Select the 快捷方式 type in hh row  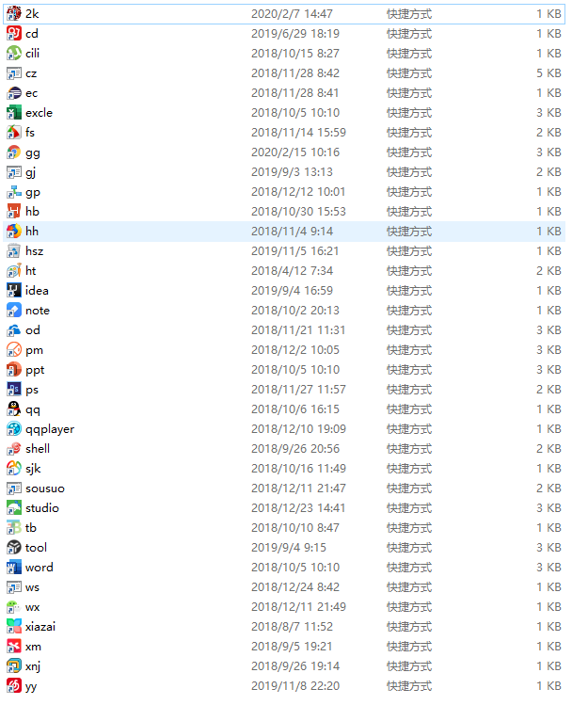click(x=409, y=232)
